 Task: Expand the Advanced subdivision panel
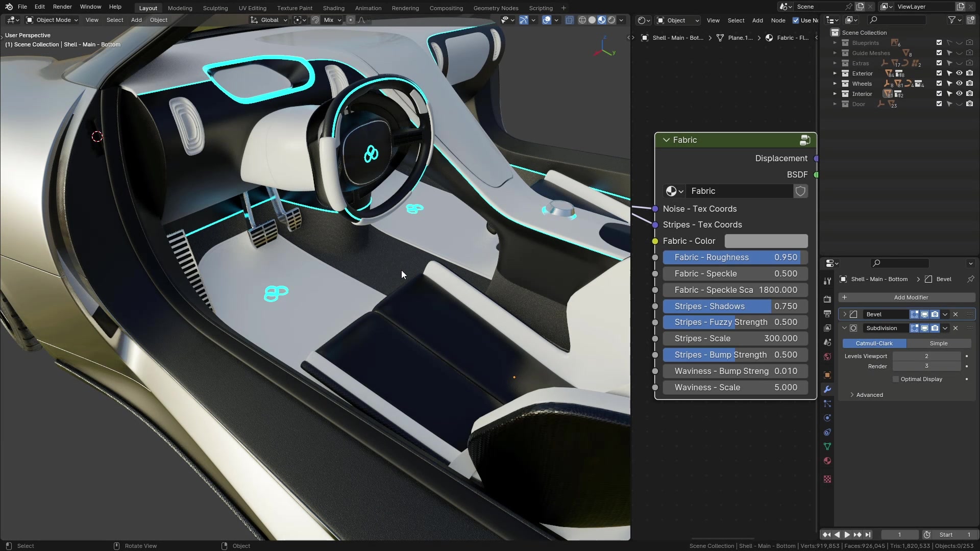click(x=852, y=395)
